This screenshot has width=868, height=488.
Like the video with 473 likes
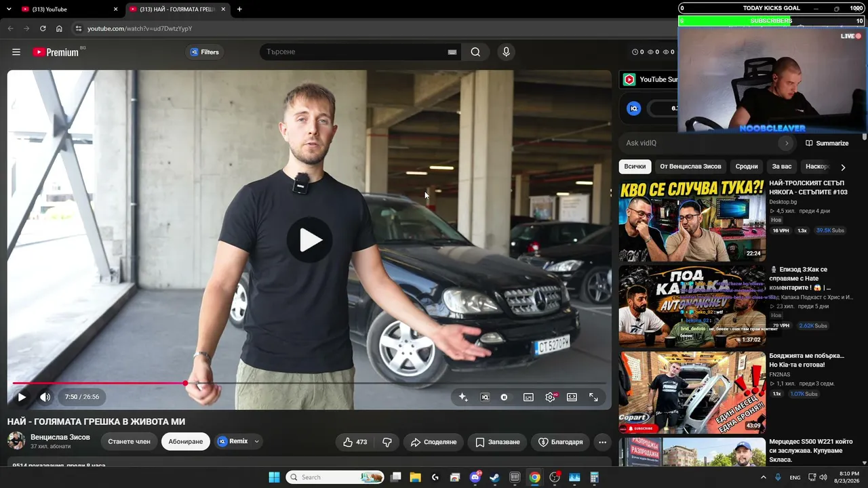(x=355, y=442)
